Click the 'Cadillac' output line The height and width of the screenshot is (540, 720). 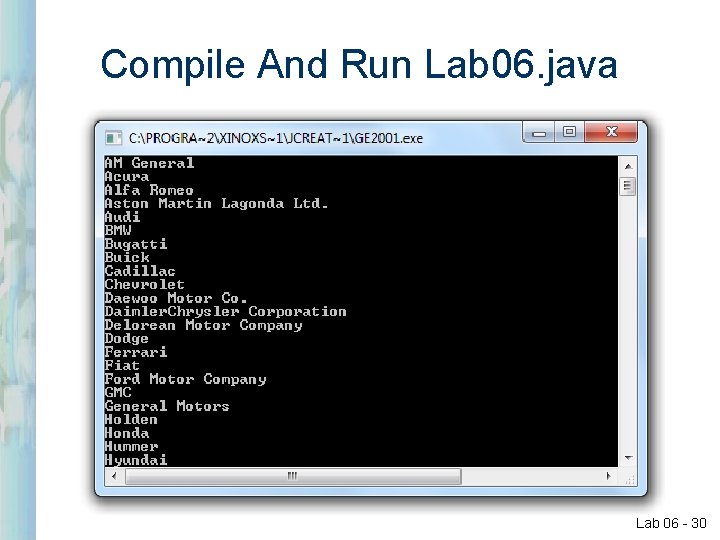(140, 271)
